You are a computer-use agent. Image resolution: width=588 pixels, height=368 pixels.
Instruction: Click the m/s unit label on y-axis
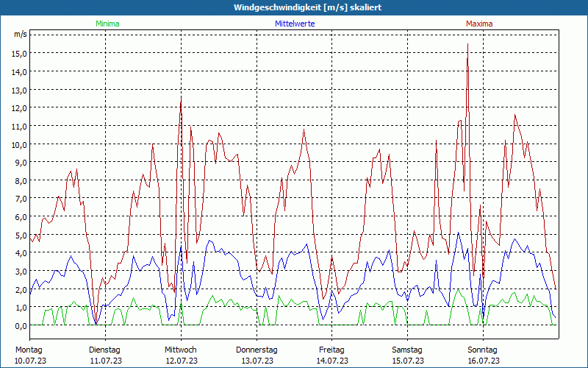click(x=21, y=35)
